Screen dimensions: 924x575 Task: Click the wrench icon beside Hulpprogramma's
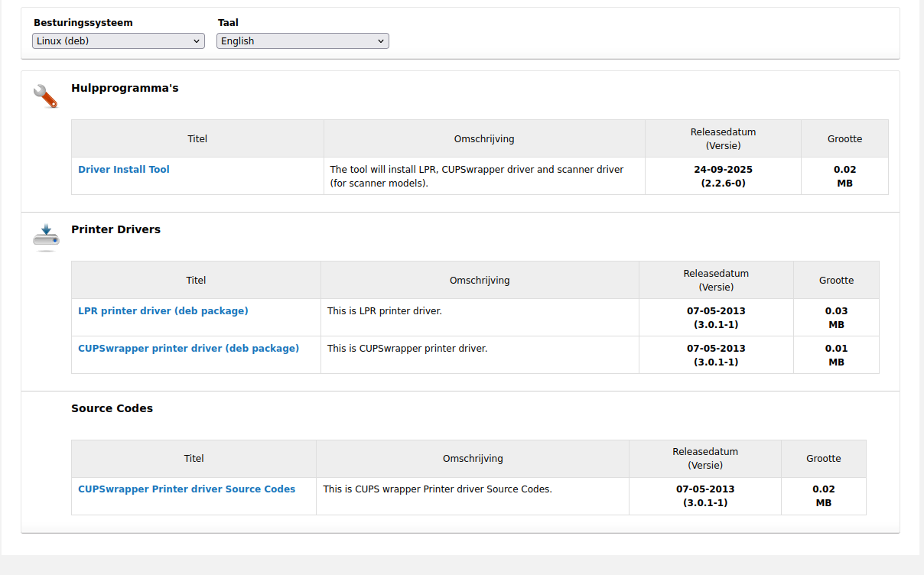[x=45, y=96]
